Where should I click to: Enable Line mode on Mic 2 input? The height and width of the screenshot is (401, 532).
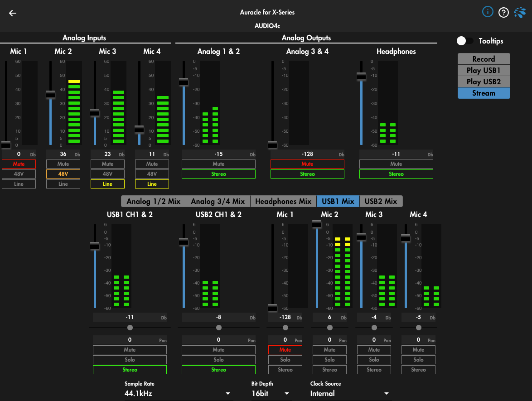(63, 184)
